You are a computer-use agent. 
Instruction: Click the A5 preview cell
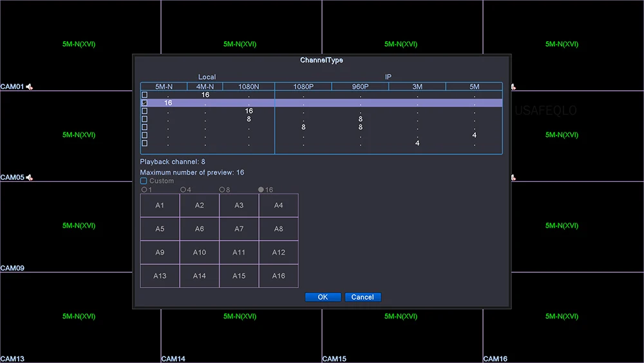pos(160,229)
